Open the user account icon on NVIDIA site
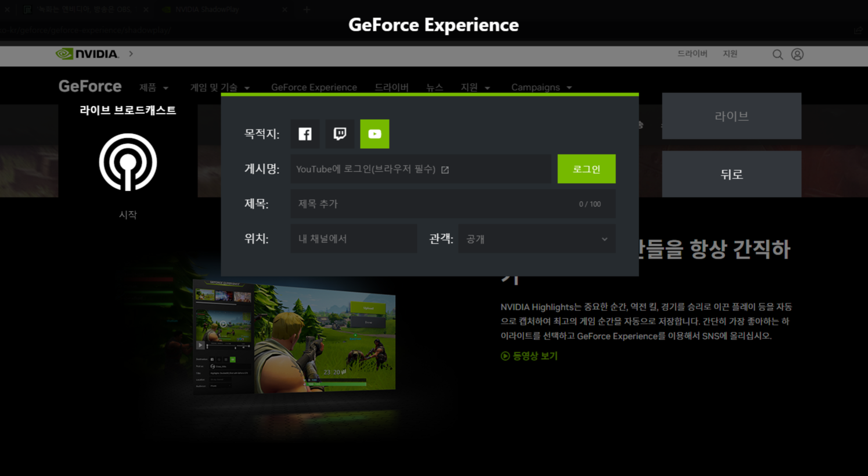Viewport: 868px width, 476px height. (x=797, y=54)
